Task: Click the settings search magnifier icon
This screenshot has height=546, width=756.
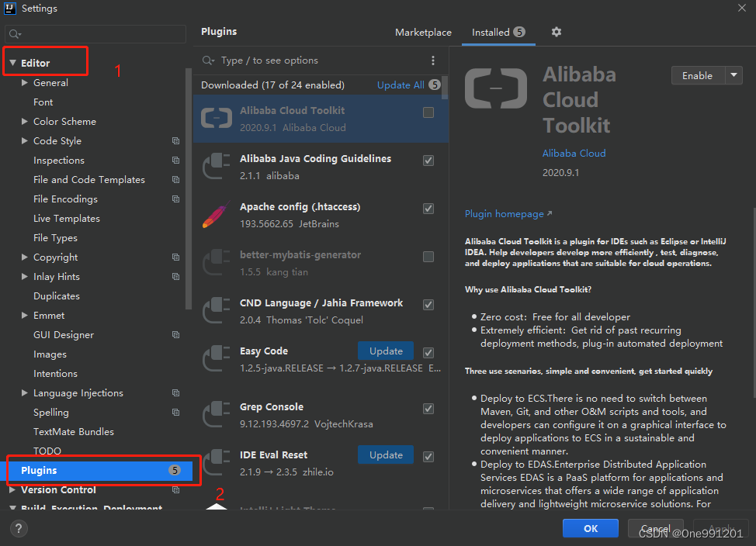Action: coord(15,34)
